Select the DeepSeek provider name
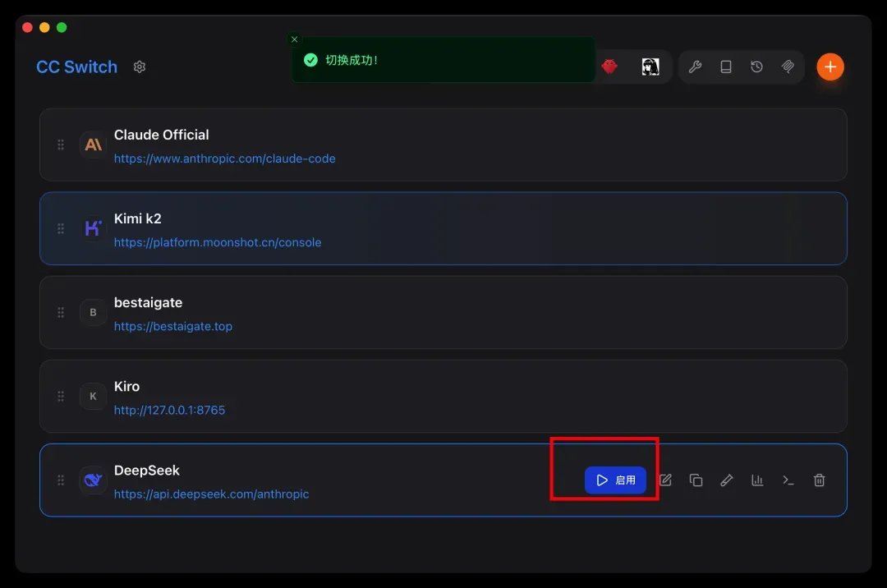This screenshot has width=887, height=588. tap(146, 470)
